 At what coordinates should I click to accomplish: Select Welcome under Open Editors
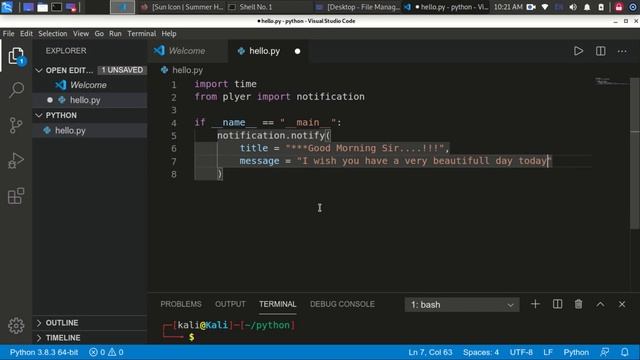pyautogui.click(x=90, y=85)
